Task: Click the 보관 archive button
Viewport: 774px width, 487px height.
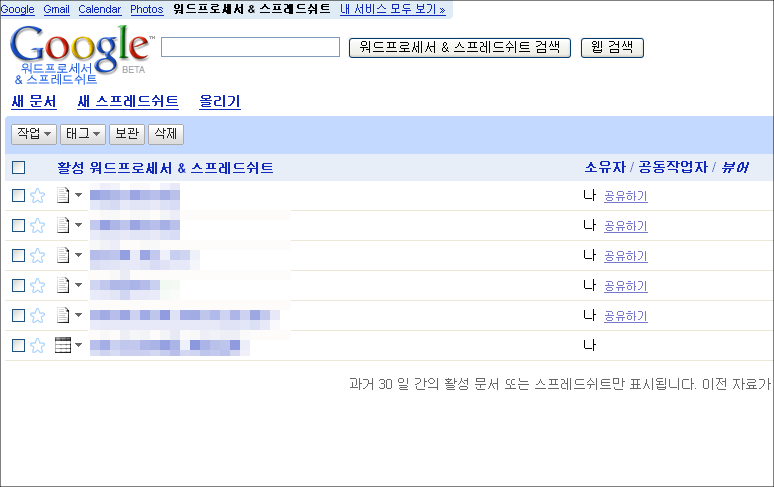Action: click(x=127, y=134)
